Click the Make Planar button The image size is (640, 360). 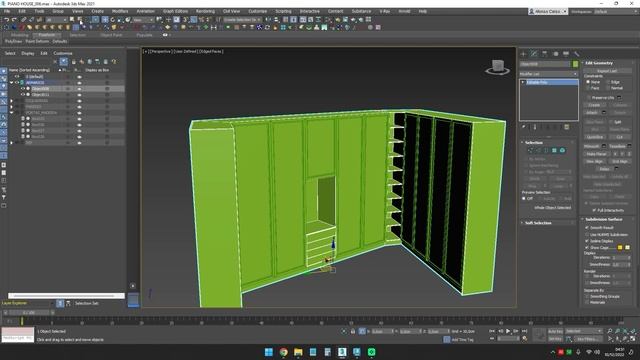pyautogui.click(x=596, y=154)
